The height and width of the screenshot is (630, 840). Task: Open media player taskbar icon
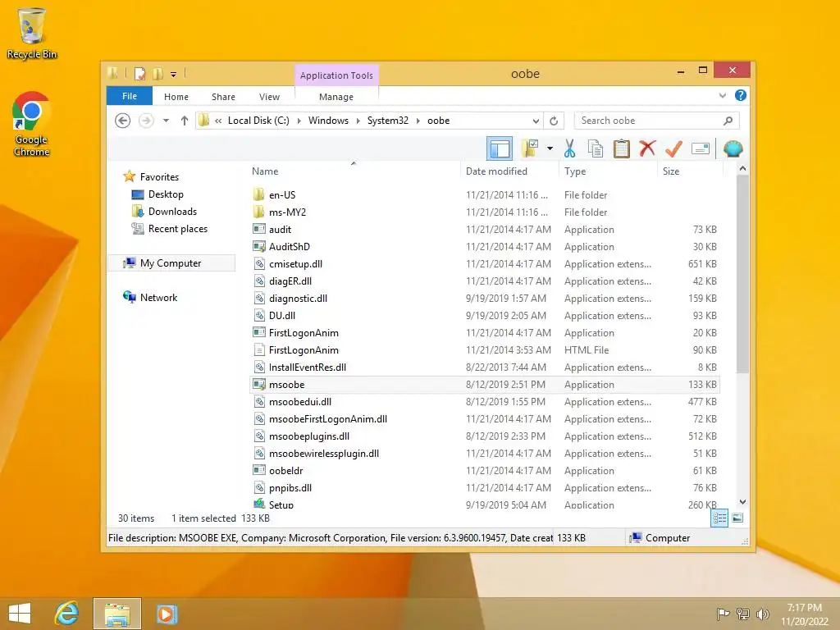pos(166,614)
